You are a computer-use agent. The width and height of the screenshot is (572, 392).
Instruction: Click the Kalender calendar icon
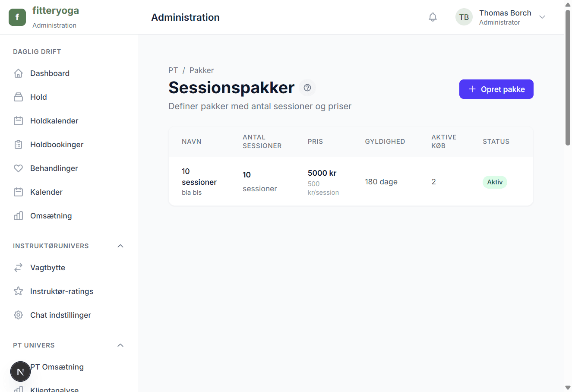[x=18, y=192]
